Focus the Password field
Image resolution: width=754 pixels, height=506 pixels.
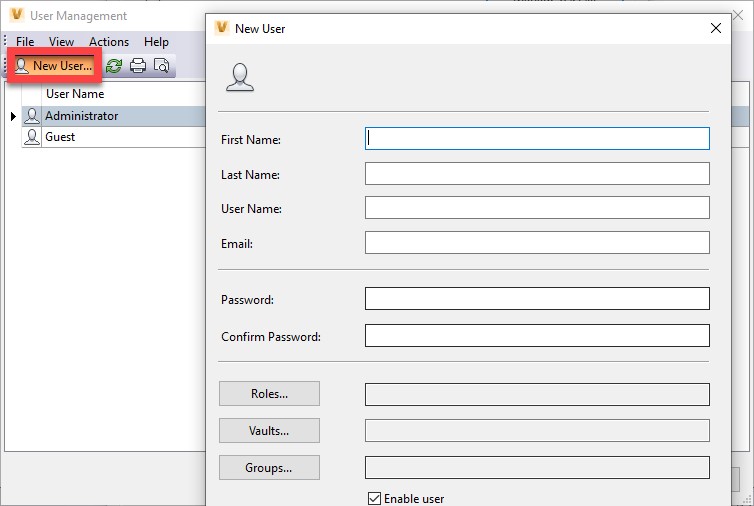coord(537,299)
